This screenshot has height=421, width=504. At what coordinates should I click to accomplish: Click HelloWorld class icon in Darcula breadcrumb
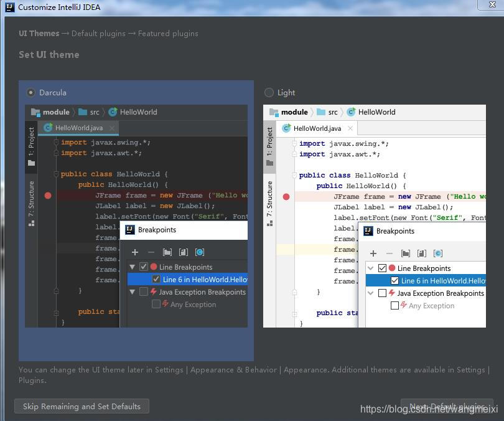click(113, 112)
